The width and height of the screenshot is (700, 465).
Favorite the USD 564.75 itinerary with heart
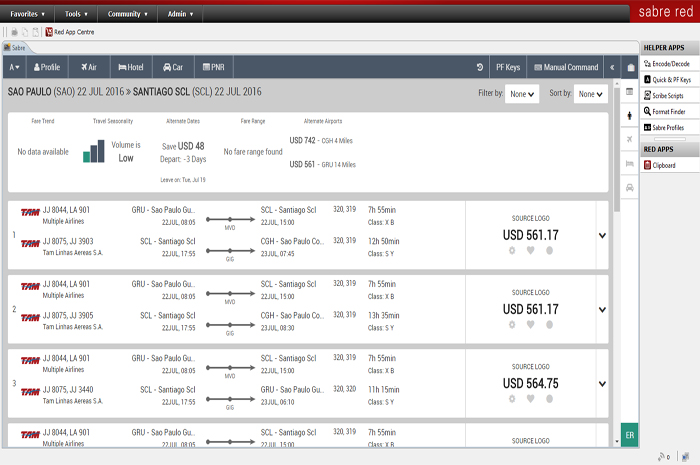point(530,399)
